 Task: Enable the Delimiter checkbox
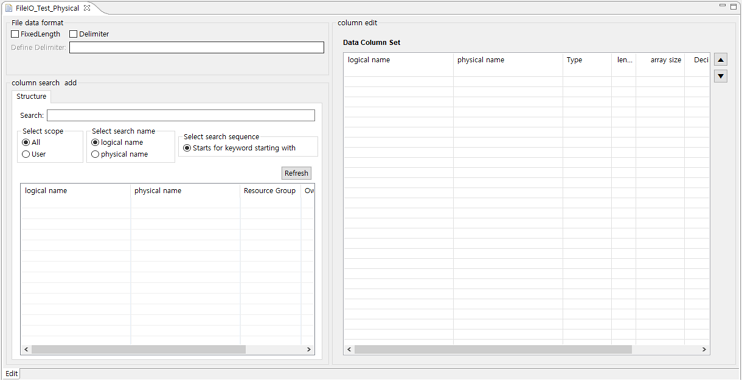click(x=73, y=34)
